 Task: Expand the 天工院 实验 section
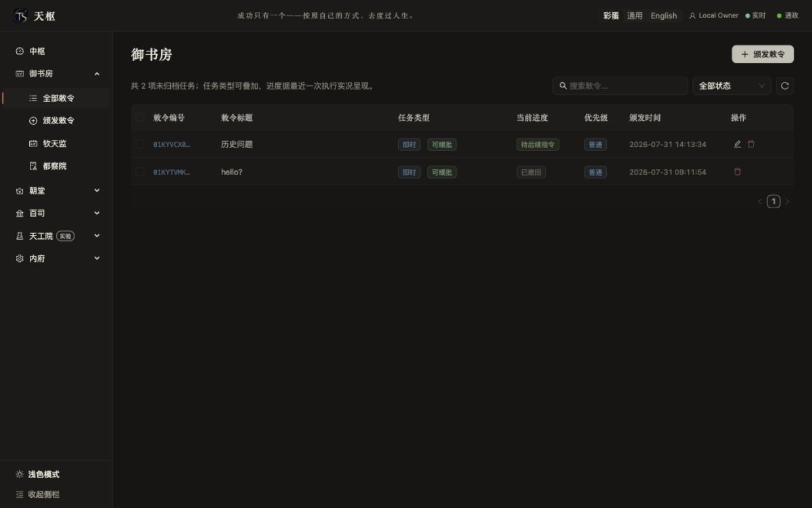click(x=56, y=236)
